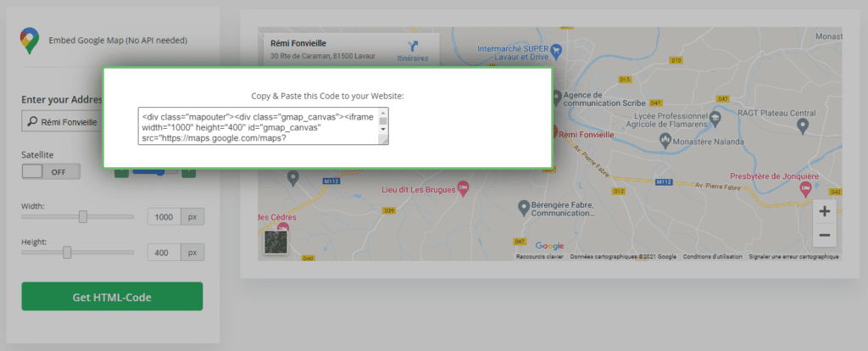Image resolution: width=868 pixels, height=351 pixels.
Task: Click the address field containing Rémi Fonvieille
Action: 62,122
